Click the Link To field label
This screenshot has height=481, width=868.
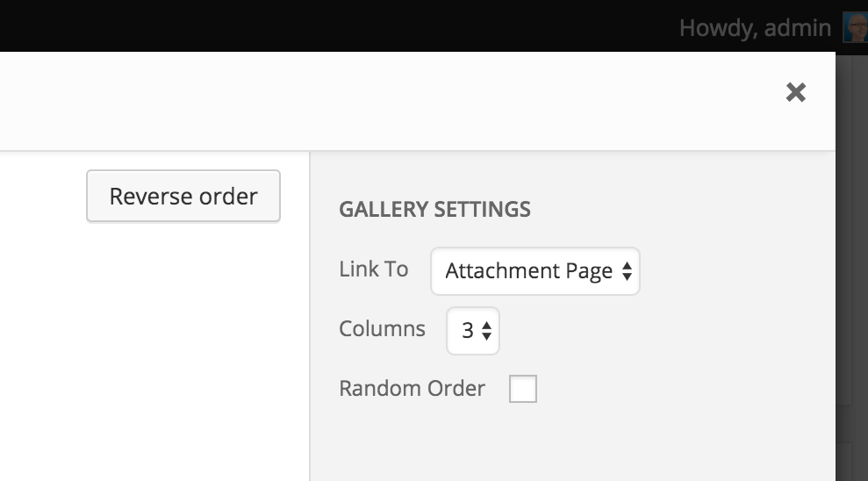pyautogui.click(x=374, y=269)
